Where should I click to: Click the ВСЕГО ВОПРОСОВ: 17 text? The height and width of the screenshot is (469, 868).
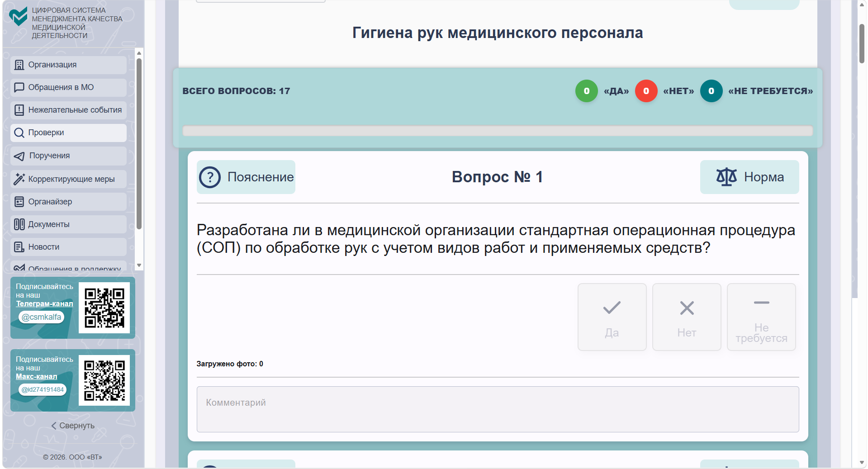(x=236, y=91)
